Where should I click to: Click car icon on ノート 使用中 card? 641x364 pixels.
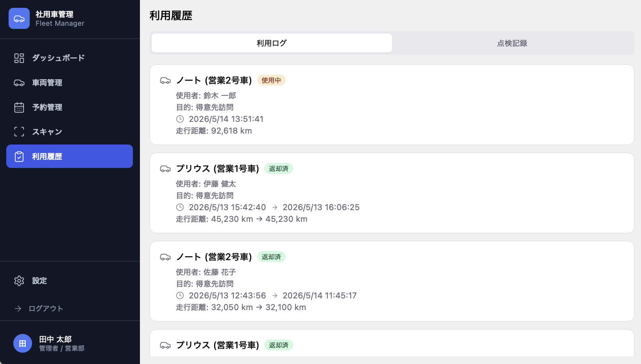click(x=165, y=80)
